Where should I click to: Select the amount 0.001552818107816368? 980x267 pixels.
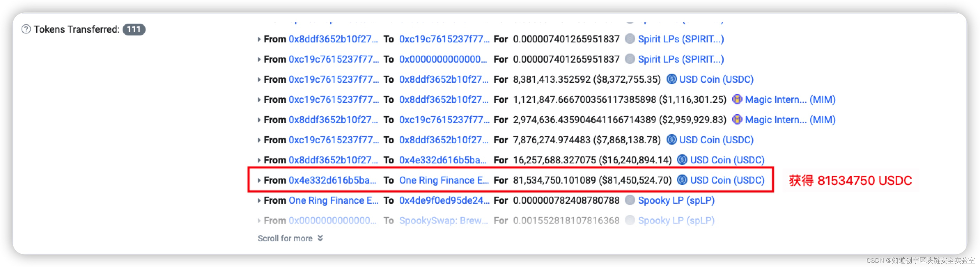(x=566, y=220)
